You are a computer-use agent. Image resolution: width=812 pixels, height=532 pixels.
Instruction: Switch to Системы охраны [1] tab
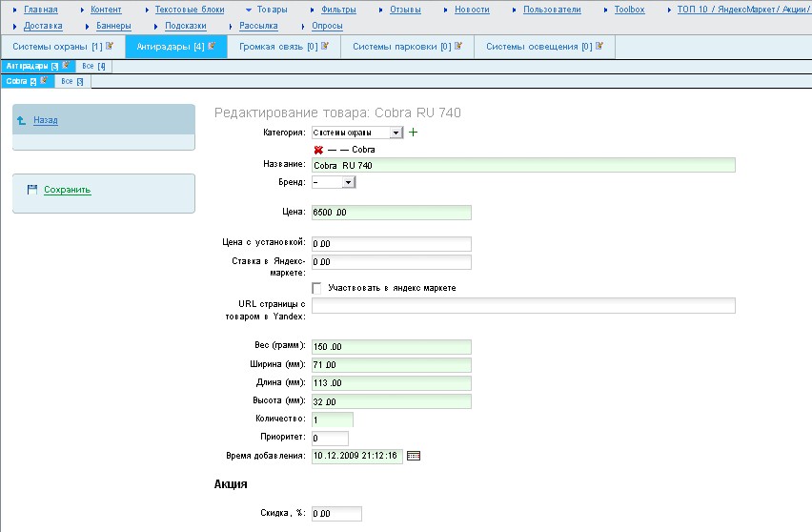point(63,47)
